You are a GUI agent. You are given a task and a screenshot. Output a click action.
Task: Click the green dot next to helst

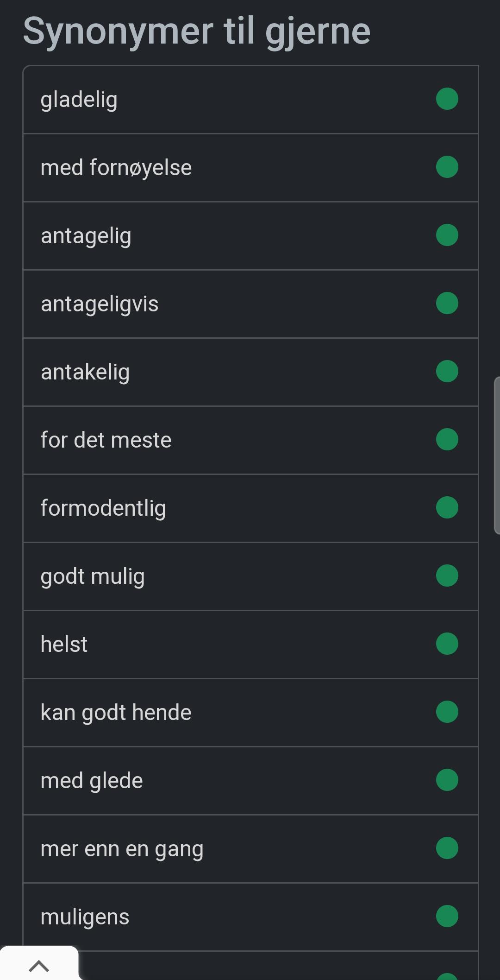tap(447, 644)
